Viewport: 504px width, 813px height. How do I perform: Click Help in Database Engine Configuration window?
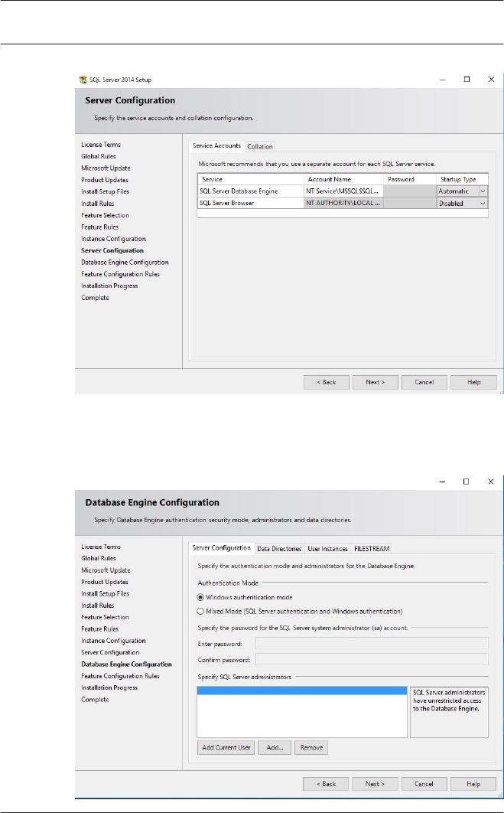473,784
